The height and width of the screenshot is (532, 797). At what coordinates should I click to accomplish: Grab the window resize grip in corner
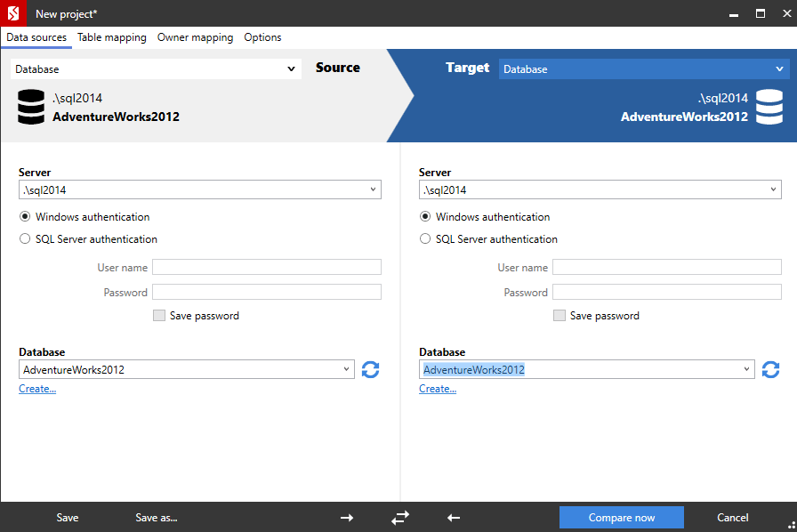[x=792, y=527]
